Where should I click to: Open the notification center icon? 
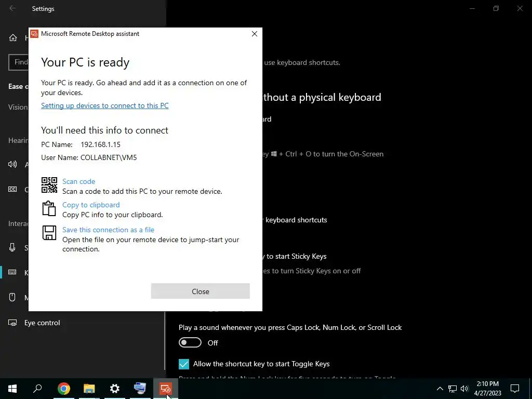pyautogui.click(x=515, y=389)
